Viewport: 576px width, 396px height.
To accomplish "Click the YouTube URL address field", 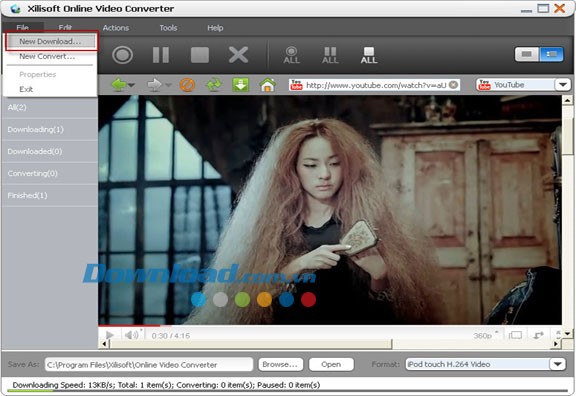I will [375, 85].
